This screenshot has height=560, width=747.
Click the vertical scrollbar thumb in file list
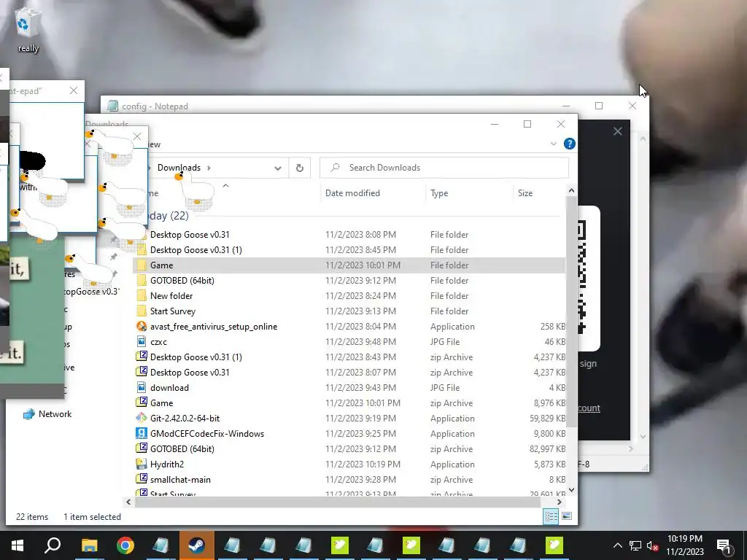coord(571,312)
